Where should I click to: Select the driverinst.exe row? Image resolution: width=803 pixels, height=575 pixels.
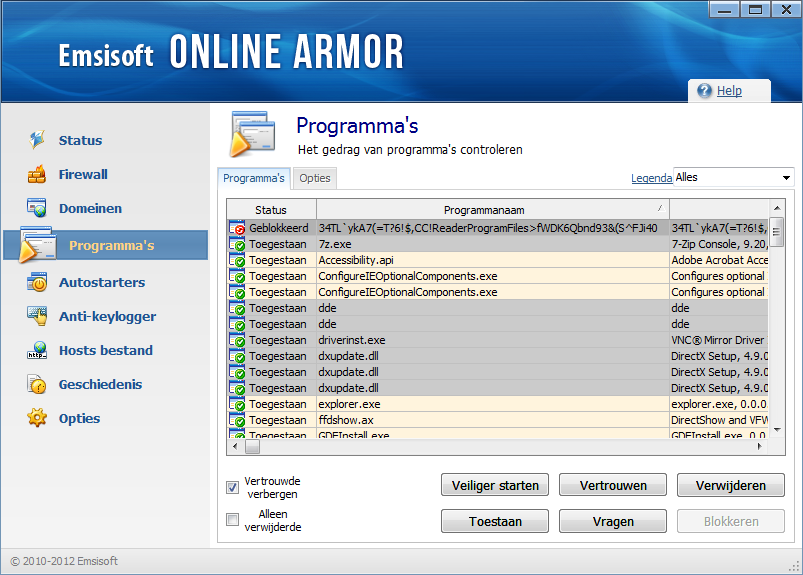pos(498,340)
